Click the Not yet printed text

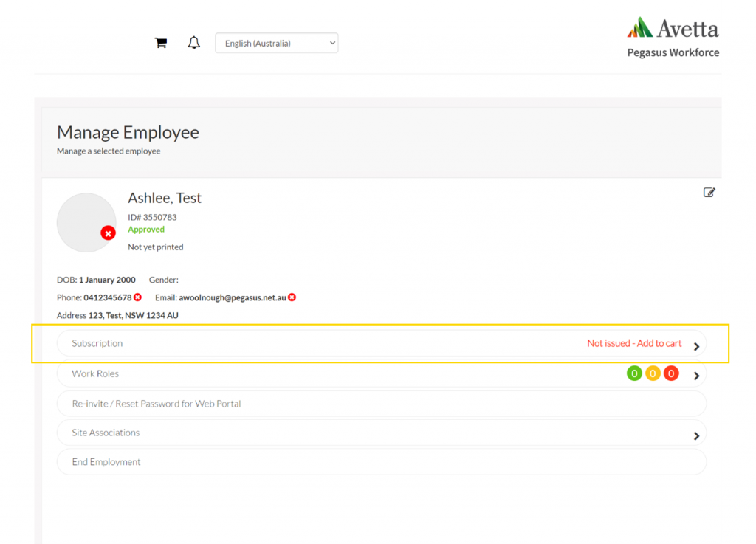155,247
